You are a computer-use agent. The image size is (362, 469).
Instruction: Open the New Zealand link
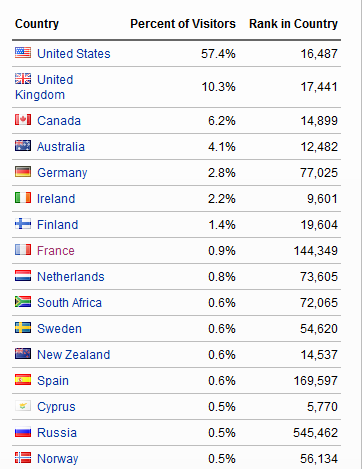click(x=73, y=355)
